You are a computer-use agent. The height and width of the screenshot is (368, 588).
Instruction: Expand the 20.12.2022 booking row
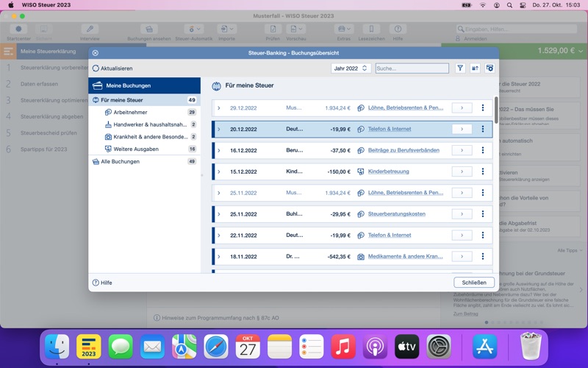point(218,130)
